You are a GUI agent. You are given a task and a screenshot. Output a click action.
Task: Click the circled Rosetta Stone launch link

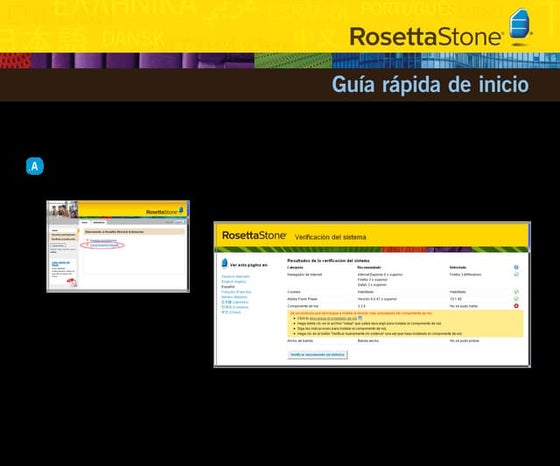[104, 245]
